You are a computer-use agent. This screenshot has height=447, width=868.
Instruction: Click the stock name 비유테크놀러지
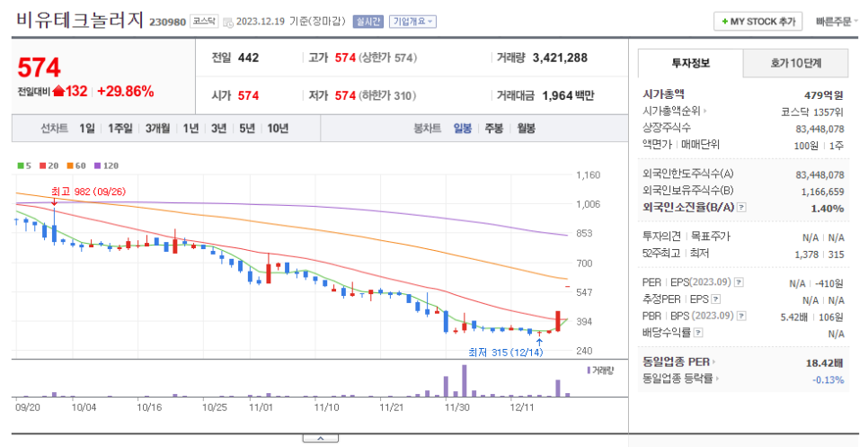coord(80,21)
